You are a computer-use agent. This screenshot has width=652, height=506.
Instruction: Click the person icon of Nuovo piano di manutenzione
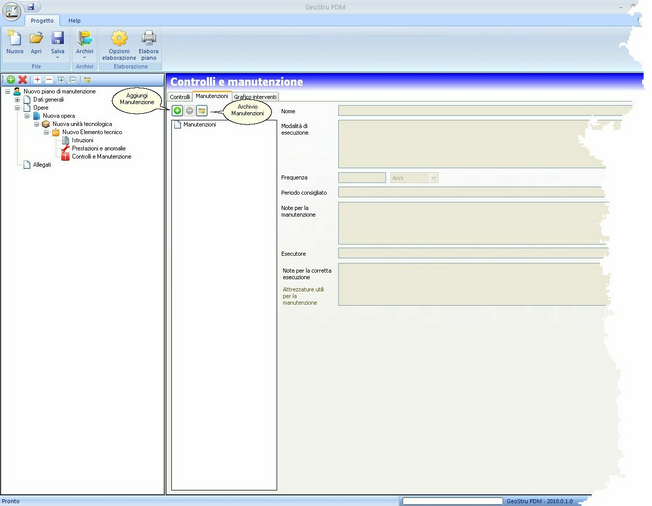coord(17,91)
